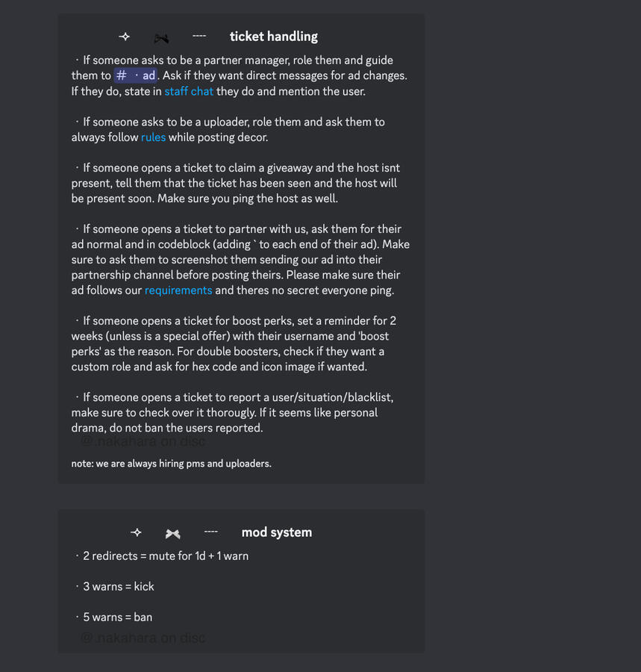Click the dashes before ticket handling title
641x672 pixels.
(199, 36)
